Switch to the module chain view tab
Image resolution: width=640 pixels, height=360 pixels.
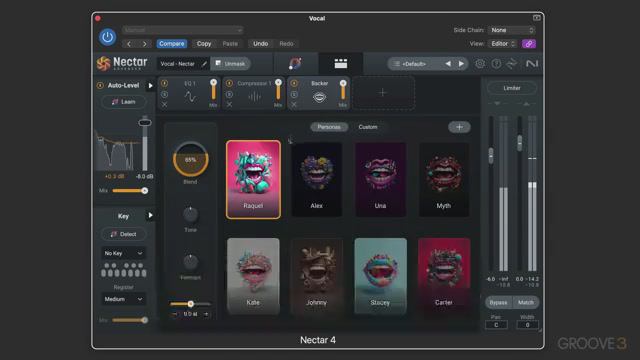[340, 63]
